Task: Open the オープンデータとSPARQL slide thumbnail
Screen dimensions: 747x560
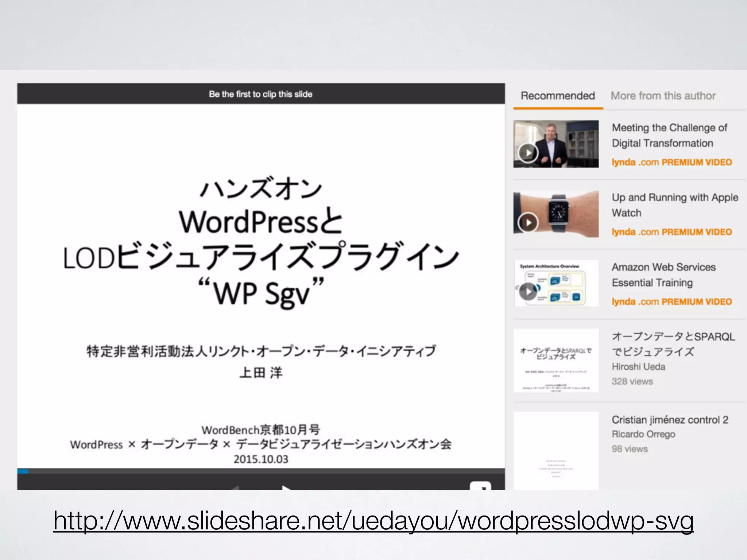Action: point(556,361)
